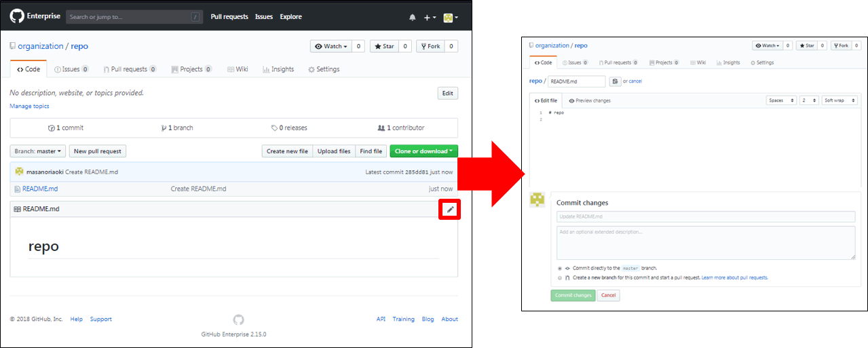868x348 pixels.
Task: Go to Explore in the top navigation
Action: pyautogui.click(x=290, y=17)
